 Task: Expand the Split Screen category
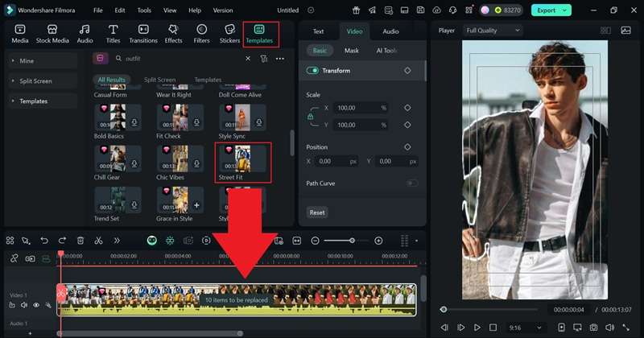pyautogui.click(x=43, y=81)
